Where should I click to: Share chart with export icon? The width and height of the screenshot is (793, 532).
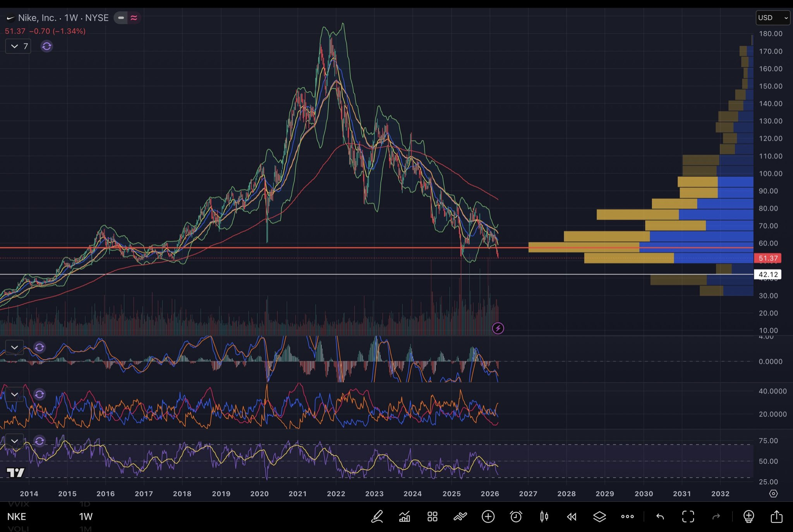(776, 517)
